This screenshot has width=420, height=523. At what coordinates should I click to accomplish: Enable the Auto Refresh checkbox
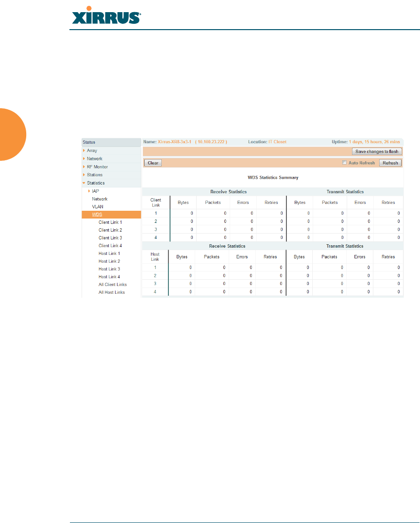(345, 163)
